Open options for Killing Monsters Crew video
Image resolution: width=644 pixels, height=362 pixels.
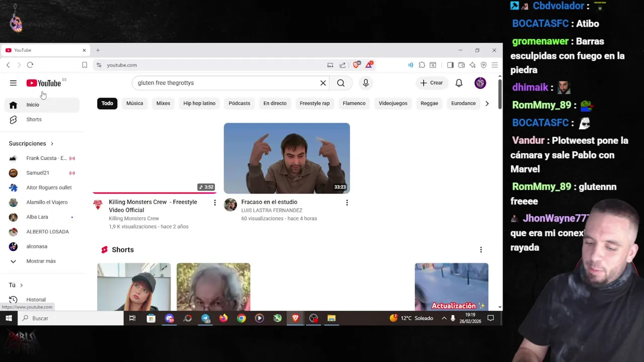pos(215,203)
